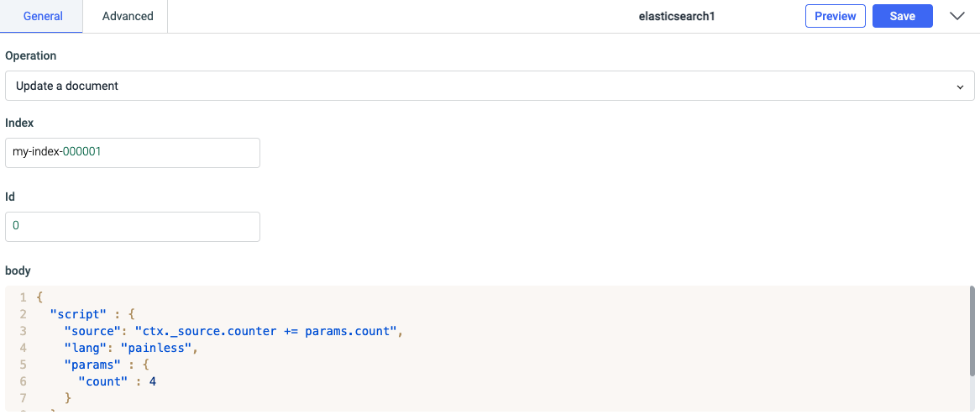Rename the elasticsearch1 query title

pyautogui.click(x=677, y=16)
